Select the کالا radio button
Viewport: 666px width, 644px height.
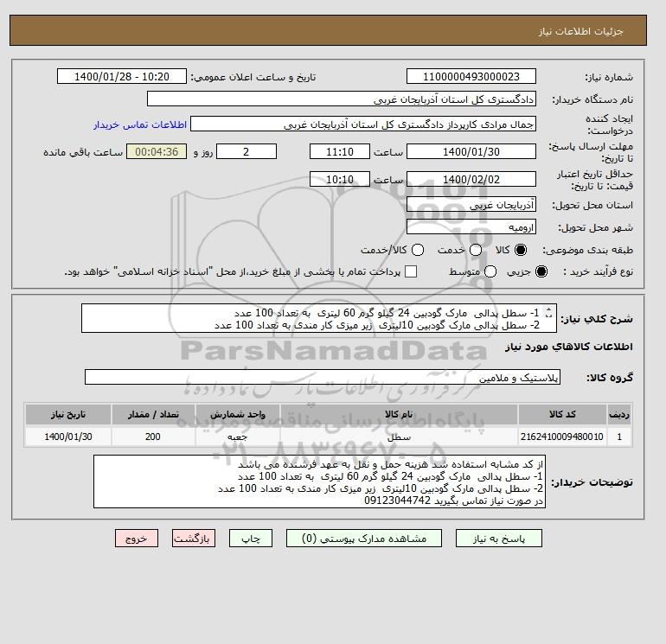[521, 250]
